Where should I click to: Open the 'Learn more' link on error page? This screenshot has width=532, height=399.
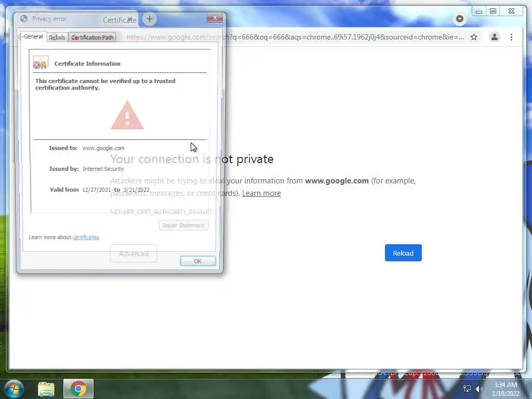[x=261, y=193]
